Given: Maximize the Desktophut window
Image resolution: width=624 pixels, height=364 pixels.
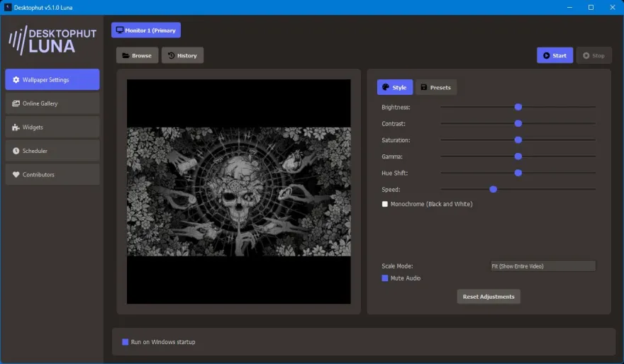Looking at the screenshot, I should [x=591, y=7].
